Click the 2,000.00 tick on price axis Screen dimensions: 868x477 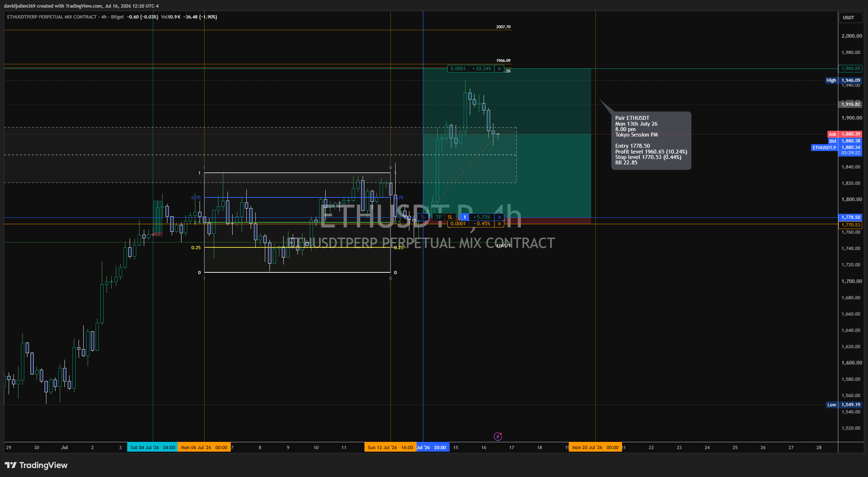pos(852,36)
